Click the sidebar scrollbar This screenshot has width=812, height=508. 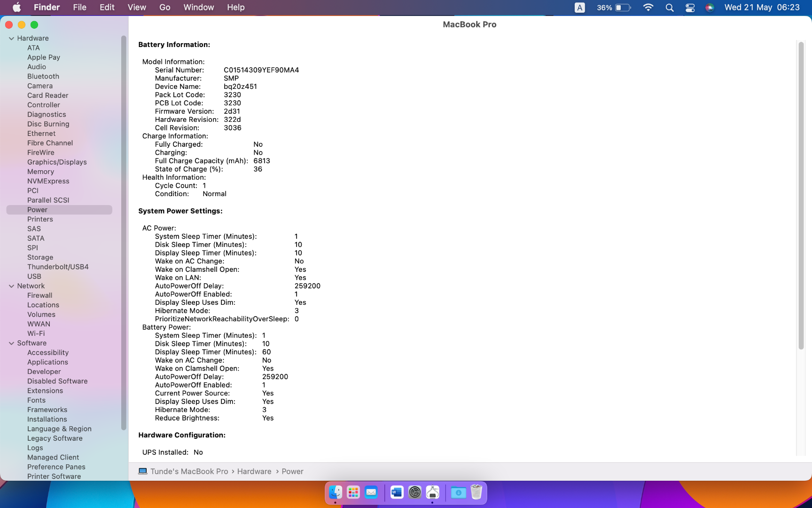point(124,233)
